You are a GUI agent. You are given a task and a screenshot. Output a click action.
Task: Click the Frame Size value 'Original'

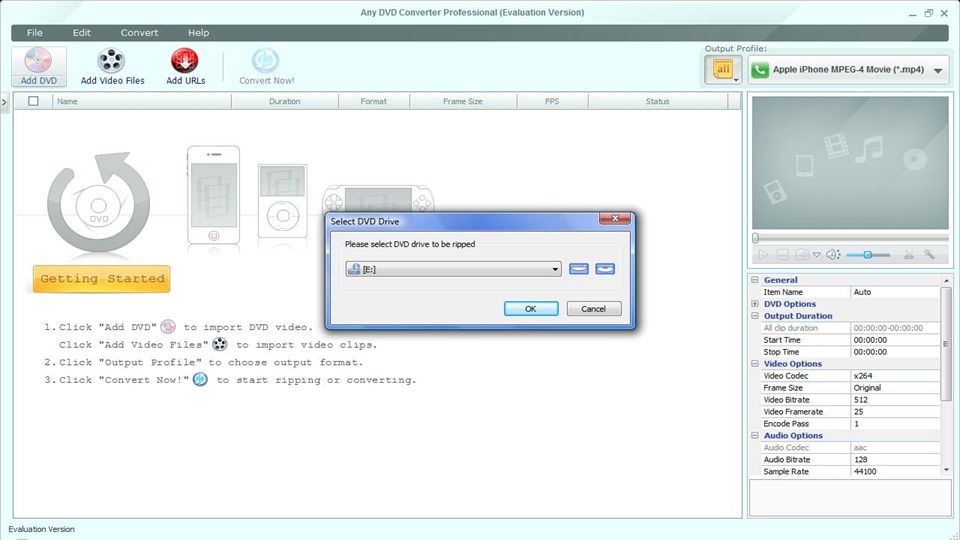click(x=895, y=388)
